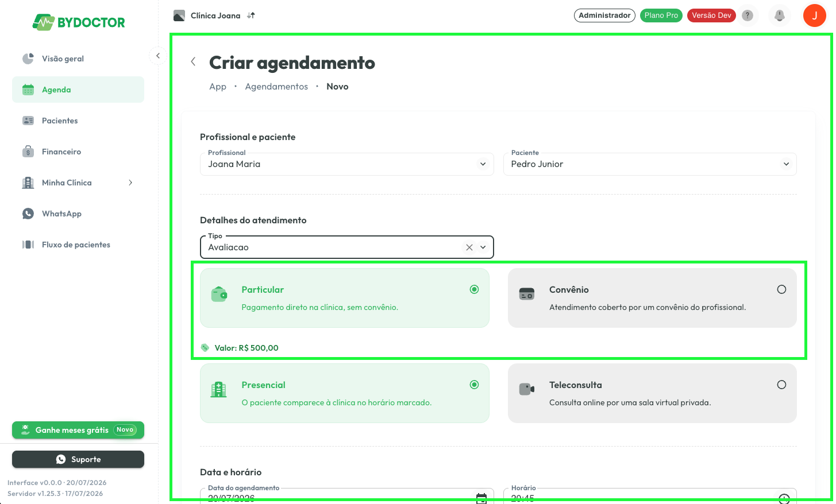The image size is (836, 504).
Task: Open WhatsApp menu item
Action: [78, 214]
